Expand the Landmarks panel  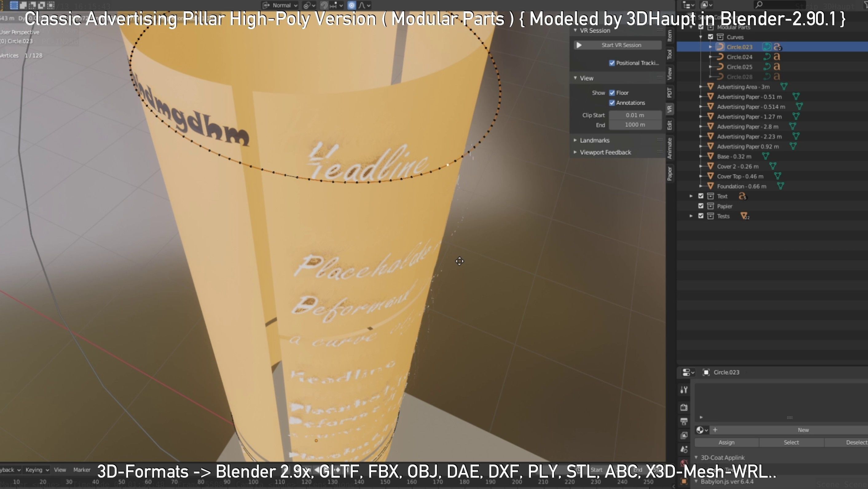575,140
